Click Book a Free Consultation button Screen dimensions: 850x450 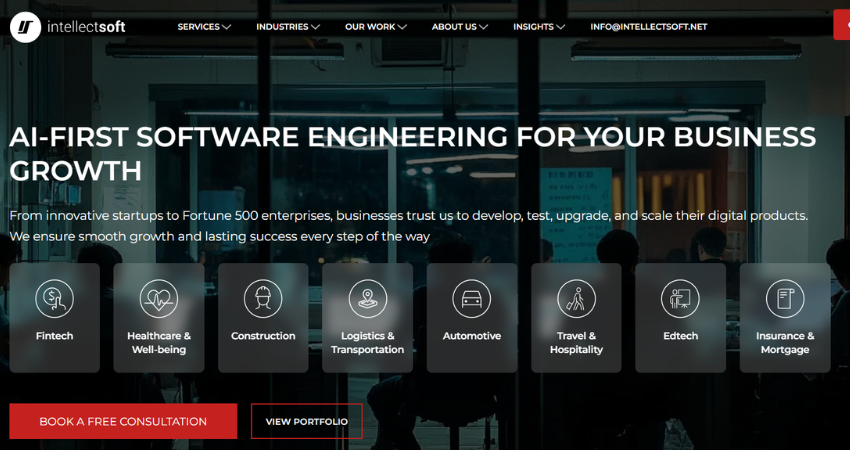[123, 421]
